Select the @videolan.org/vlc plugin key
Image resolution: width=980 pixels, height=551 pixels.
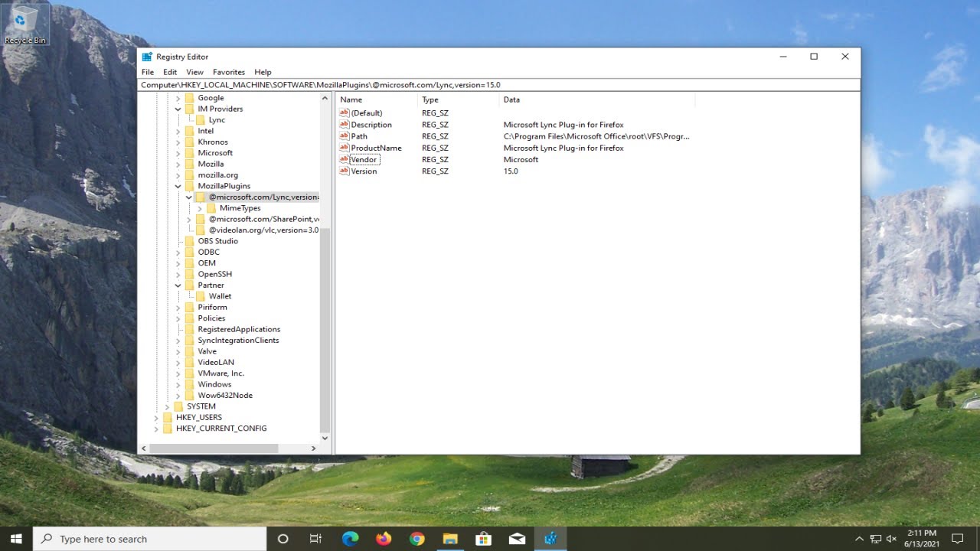(x=263, y=230)
